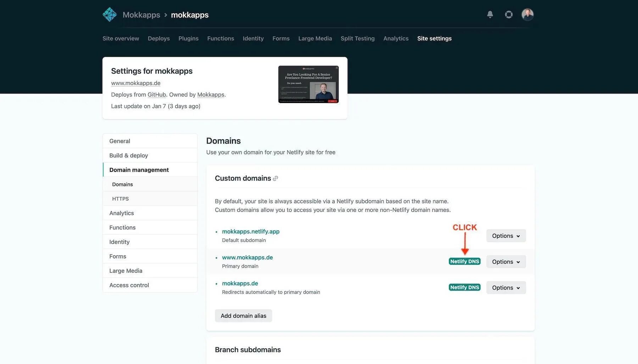Open Large Media in settings sidebar
Screen dimensions: 638x364
(150, 271)
